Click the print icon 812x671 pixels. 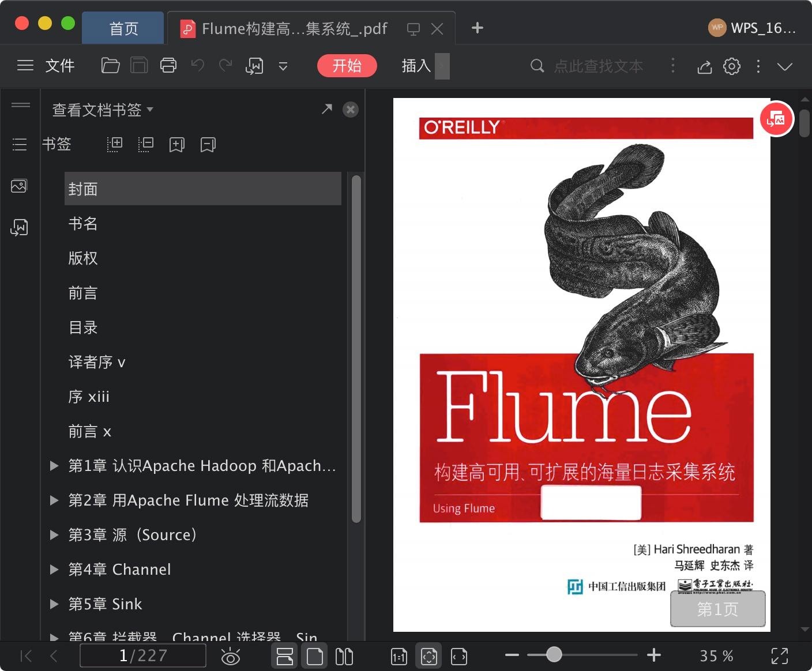[168, 66]
